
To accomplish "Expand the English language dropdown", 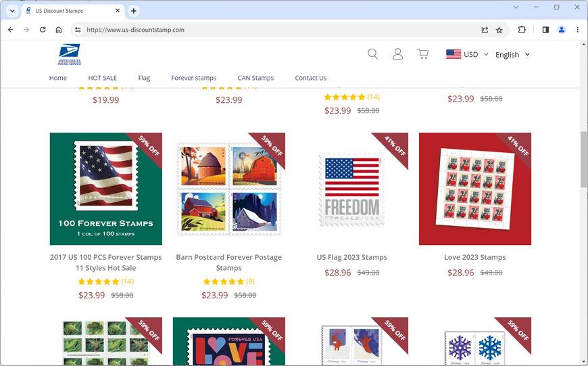I will coord(512,55).
